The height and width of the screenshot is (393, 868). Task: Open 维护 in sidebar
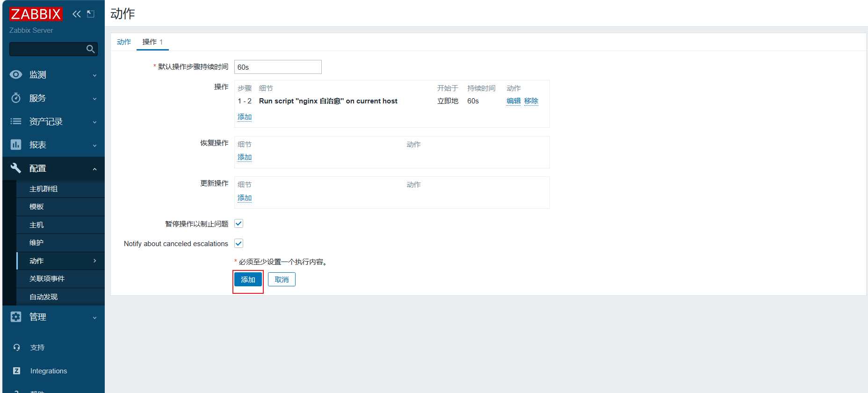coord(36,242)
